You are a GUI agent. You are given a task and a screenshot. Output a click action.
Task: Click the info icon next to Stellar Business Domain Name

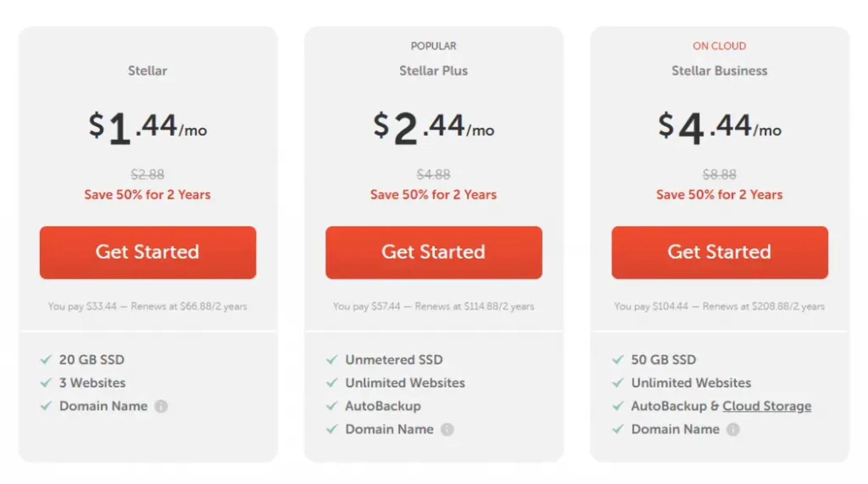coord(733,430)
